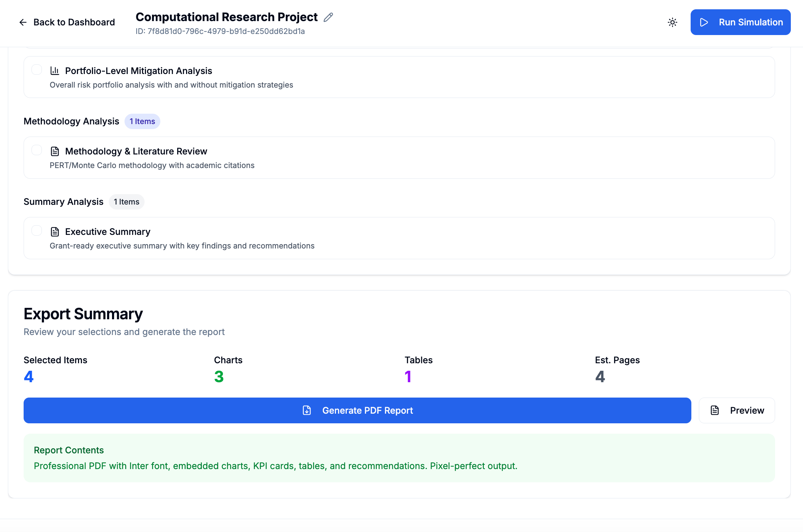Click Run Simulation button
Image resolution: width=803 pixels, height=532 pixels.
pos(740,22)
